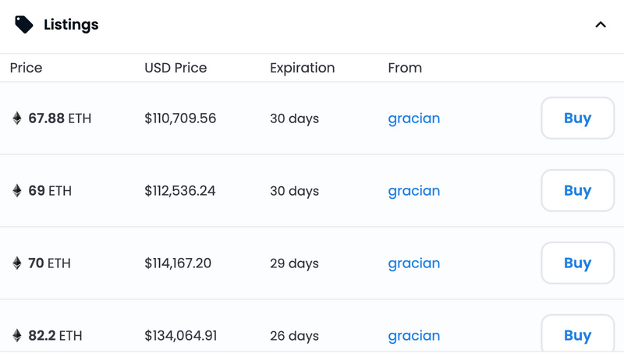Image resolution: width=624 pixels, height=364 pixels.
Task: Buy the 82.2 ETH listing
Action: (x=578, y=334)
